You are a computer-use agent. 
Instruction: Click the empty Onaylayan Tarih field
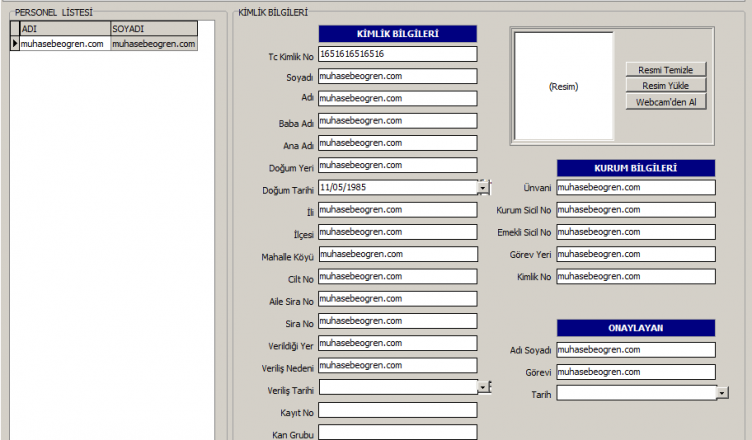pos(637,393)
